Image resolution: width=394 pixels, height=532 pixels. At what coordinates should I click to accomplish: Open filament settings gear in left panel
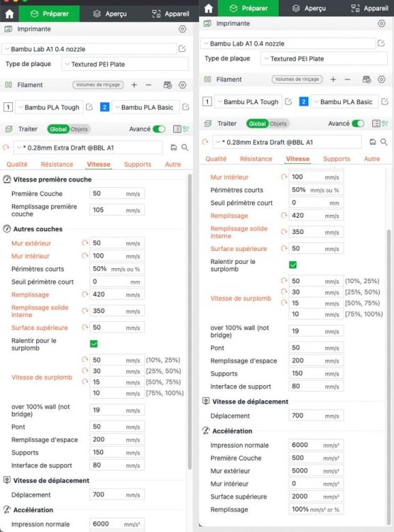point(182,85)
